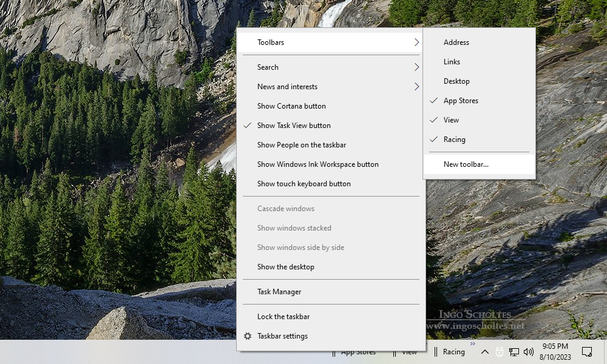
Task: Open News and interests menu entry
Action: coord(331,87)
